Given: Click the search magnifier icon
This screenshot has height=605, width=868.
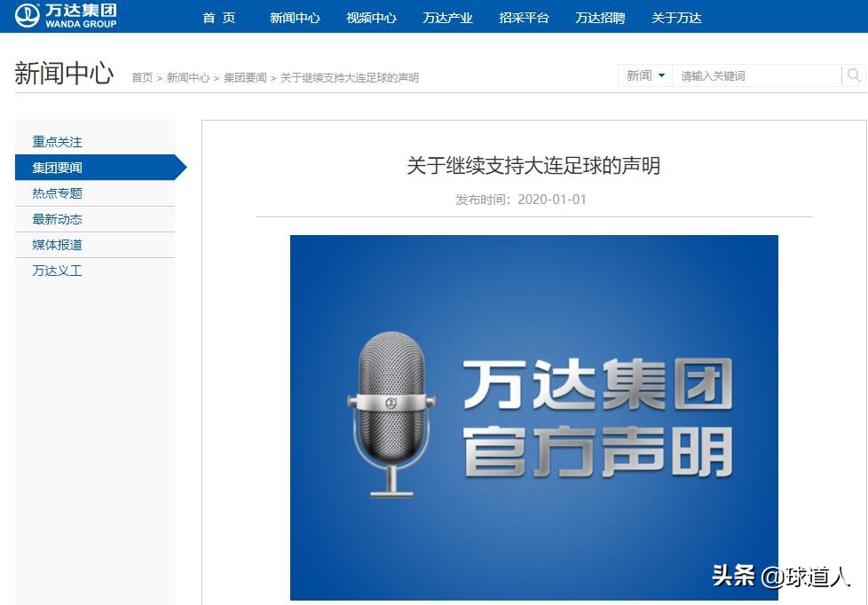Looking at the screenshot, I should (854, 76).
